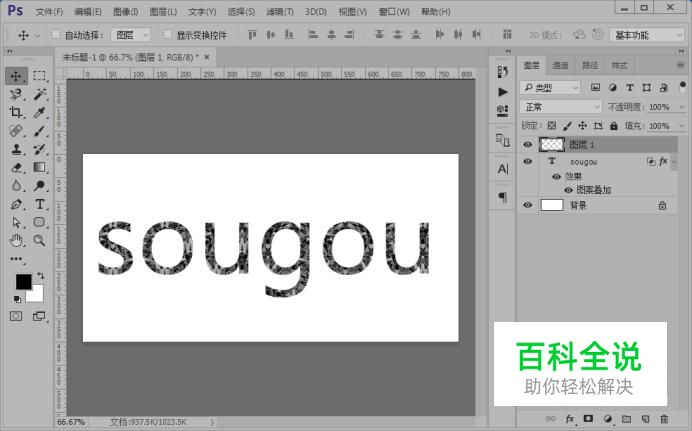Select the Path Selection tool

coord(16,222)
